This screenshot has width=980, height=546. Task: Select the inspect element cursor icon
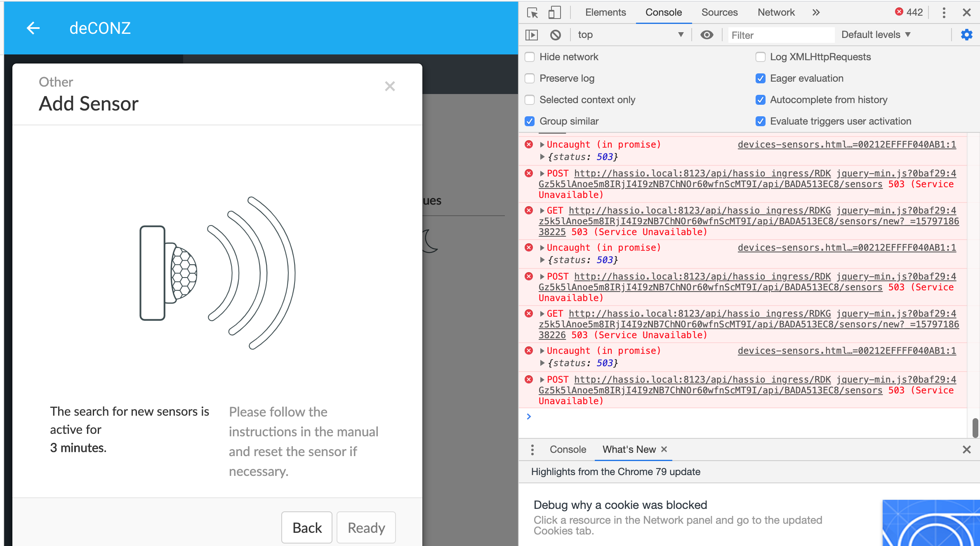(x=532, y=12)
